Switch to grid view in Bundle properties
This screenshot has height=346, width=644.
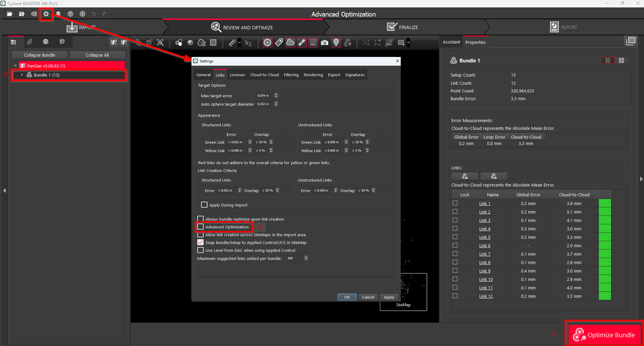click(621, 61)
